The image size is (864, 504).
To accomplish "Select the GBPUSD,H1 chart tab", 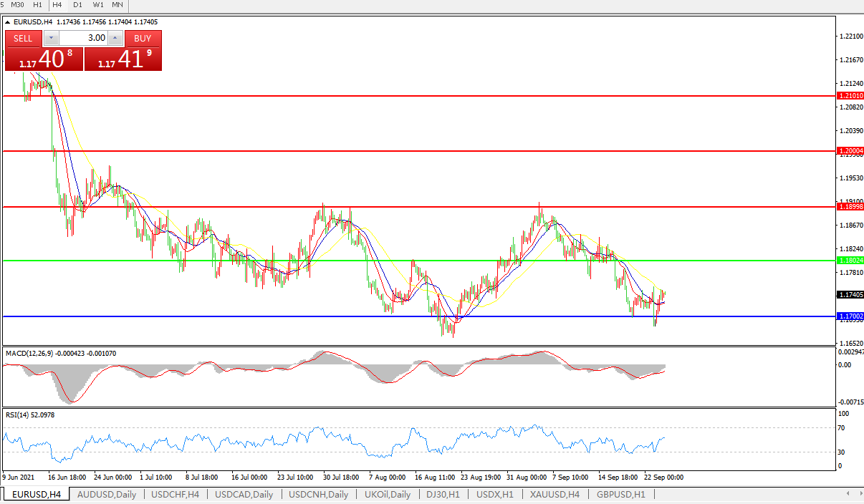I will (620, 495).
